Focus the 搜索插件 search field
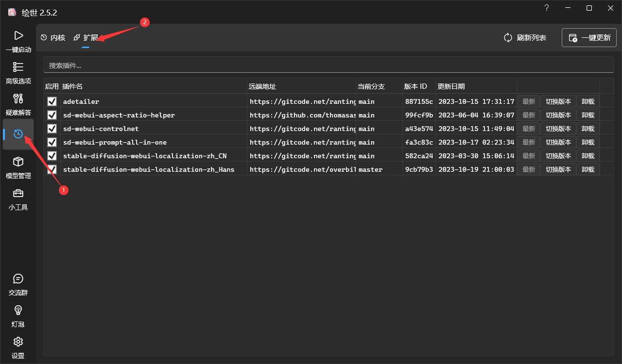622x364 pixels. click(x=328, y=65)
